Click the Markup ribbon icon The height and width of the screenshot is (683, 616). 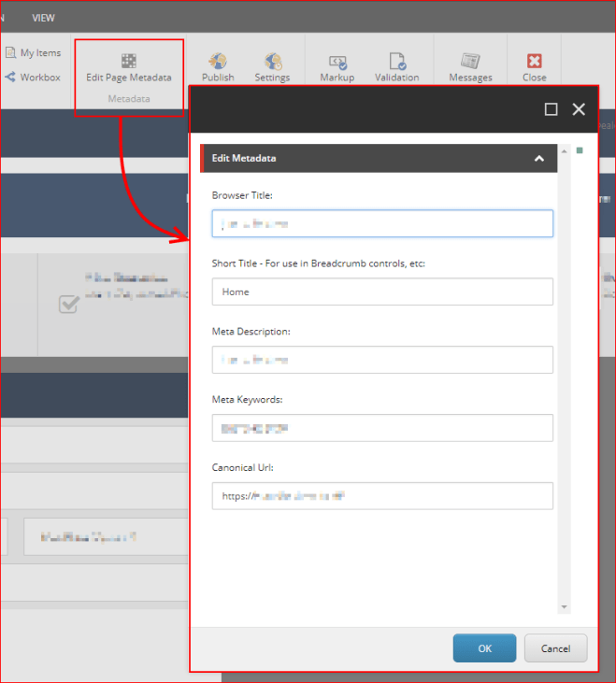point(337,62)
